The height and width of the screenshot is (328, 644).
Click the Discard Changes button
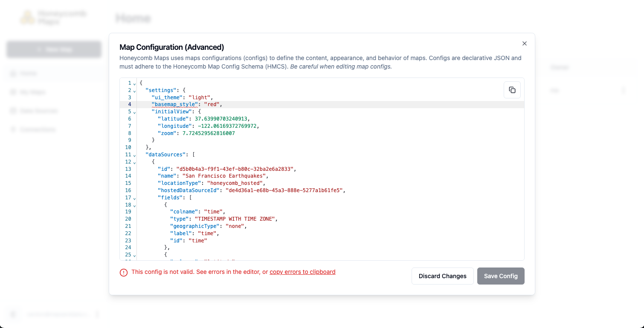442,276
